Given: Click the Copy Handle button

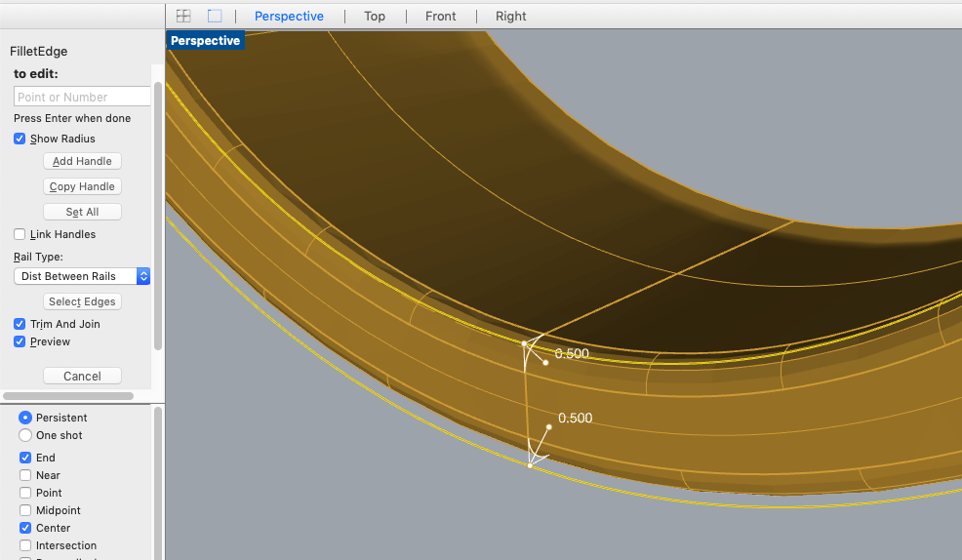Looking at the screenshot, I should pyautogui.click(x=82, y=186).
